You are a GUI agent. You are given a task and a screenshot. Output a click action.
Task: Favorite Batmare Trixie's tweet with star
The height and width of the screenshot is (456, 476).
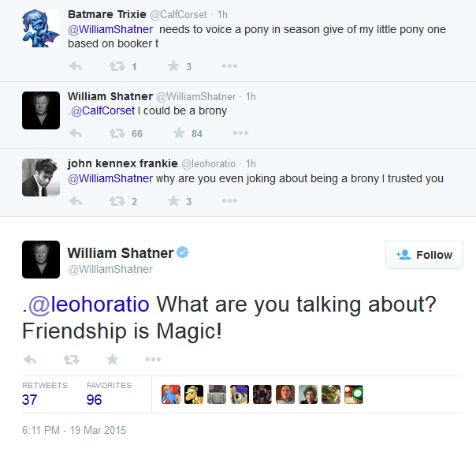(173, 66)
